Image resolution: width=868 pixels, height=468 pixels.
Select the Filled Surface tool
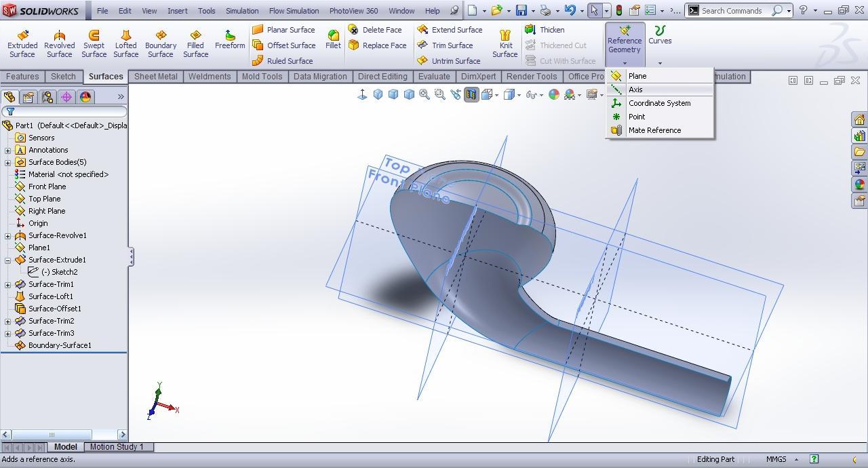tap(195, 44)
